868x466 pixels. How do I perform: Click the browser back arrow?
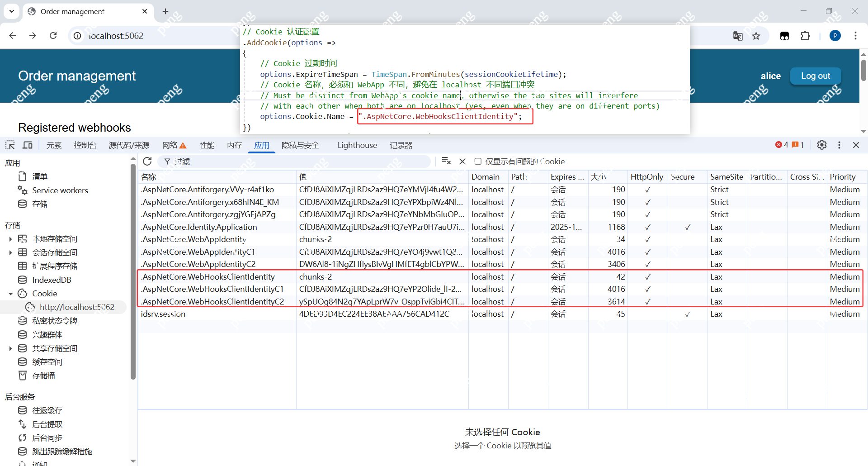click(x=13, y=36)
